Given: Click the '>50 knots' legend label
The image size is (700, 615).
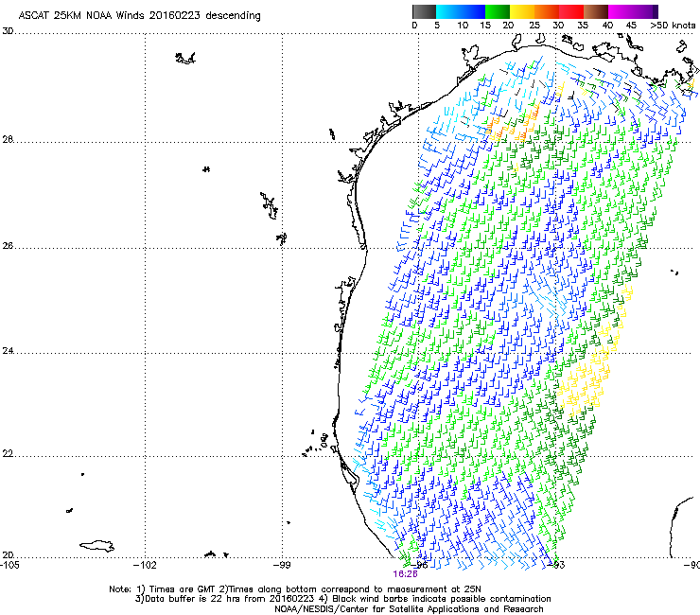Looking at the screenshot, I should (x=673, y=25).
